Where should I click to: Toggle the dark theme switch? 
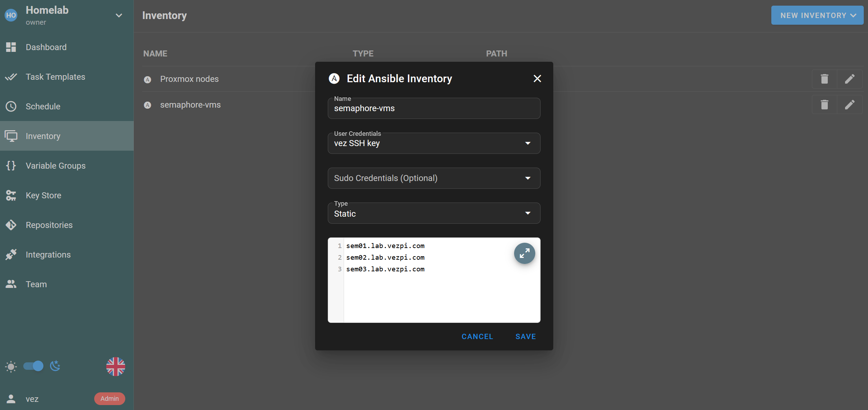pos(34,366)
